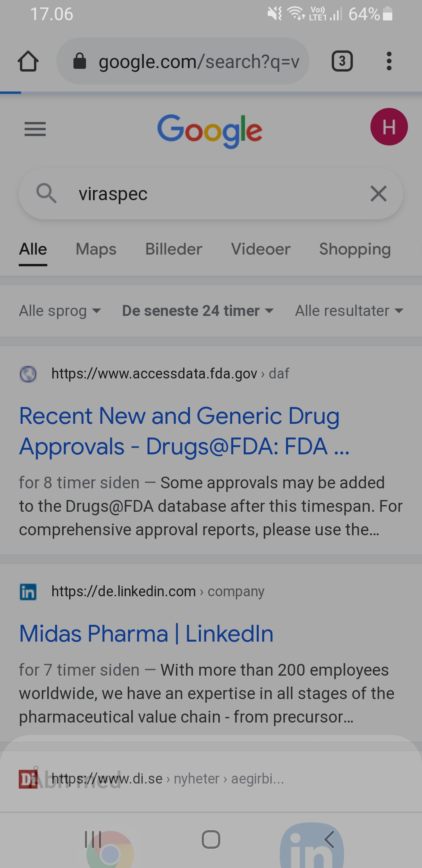Open the Midas Pharma LinkedIn result
This screenshot has width=422, height=868.
point(146,633)
